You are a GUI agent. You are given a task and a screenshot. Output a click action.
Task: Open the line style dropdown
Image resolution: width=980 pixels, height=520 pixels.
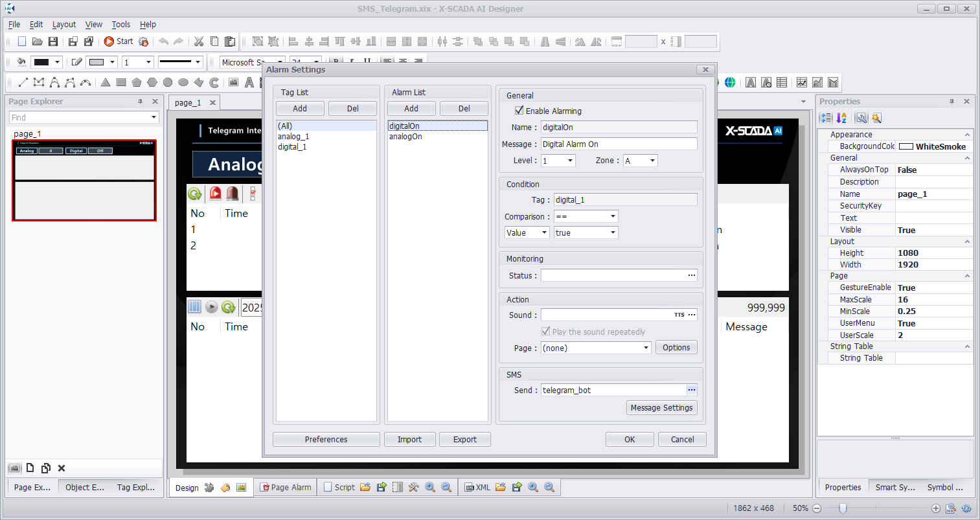(198, 62)
